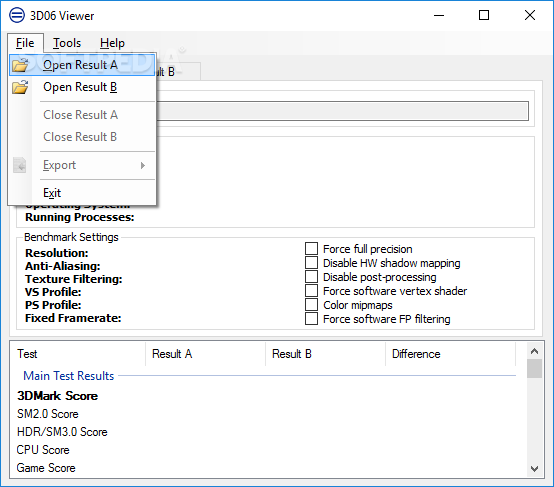
Task: Click the Test column header
Action: [x=78, y=354]
